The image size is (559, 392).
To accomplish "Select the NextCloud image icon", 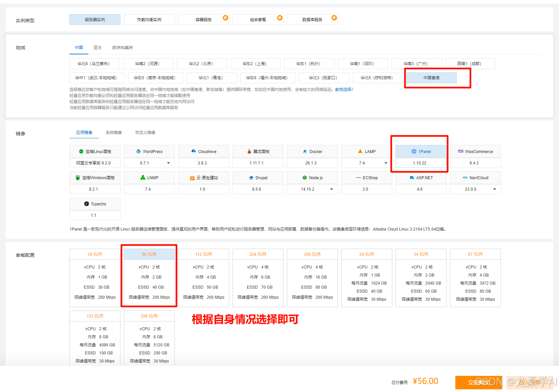I will tap(465, 178).
